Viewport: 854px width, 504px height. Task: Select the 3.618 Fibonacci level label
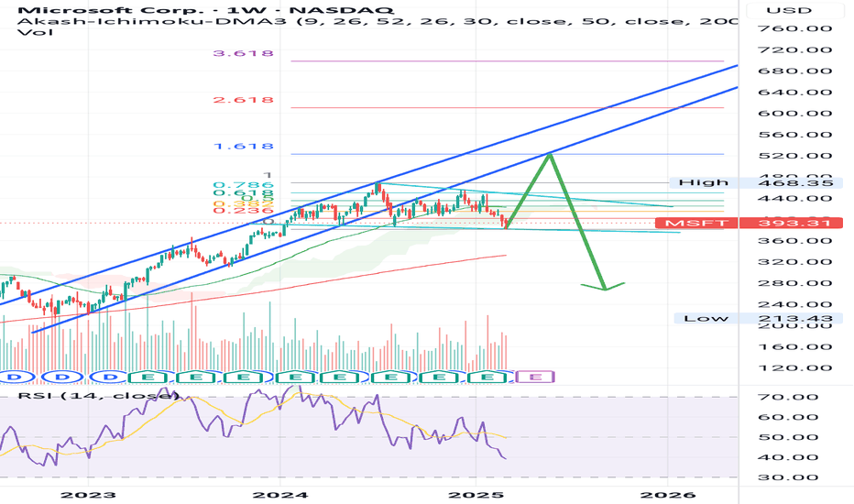click(243, 53)
